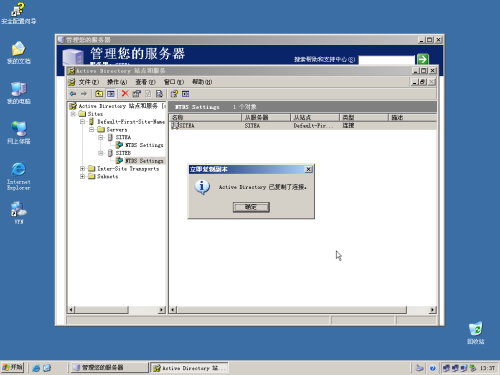Click the Internet Explorer quick launch icon
500x375 pixels.
tap(36, 368)
